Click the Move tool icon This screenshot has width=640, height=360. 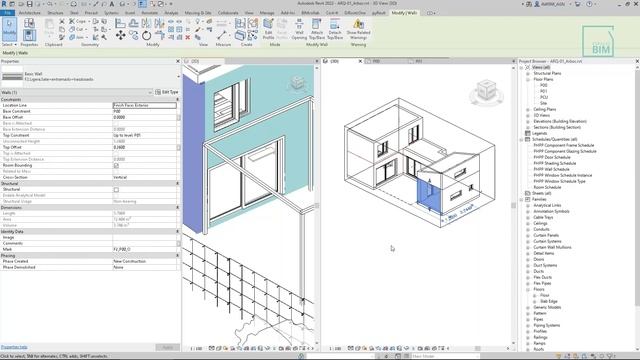coord(120,36)
